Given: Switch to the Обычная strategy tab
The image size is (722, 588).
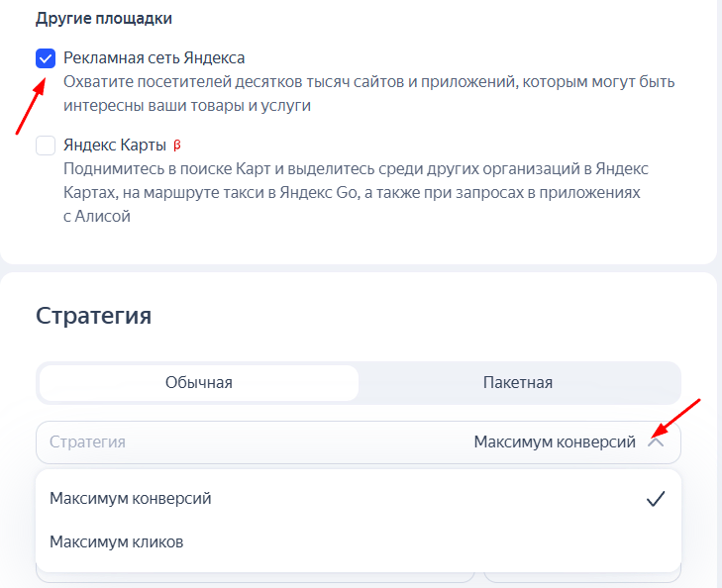Looking at the screenshot, I should tap(199, 383).
